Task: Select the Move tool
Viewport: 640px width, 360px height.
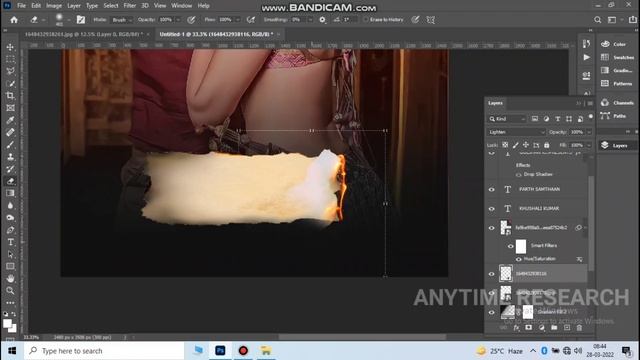Action: coord(10,47)
